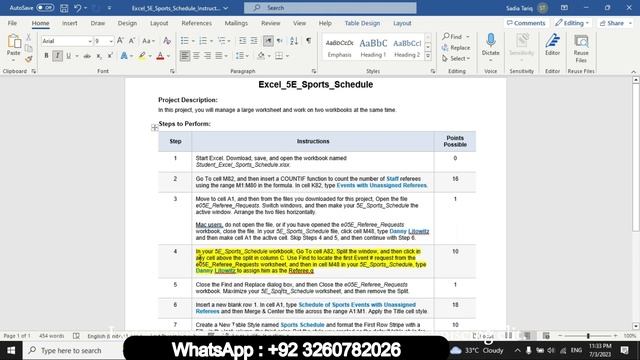The height and width of the screenshot is (360, 640).
Task: Open the Table Design tab
Action: pos(362,23)
